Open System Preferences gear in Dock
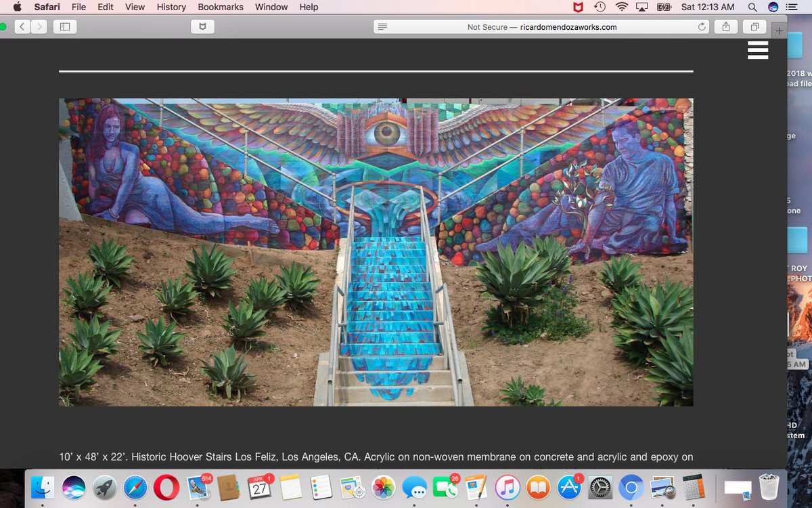 click(x=601, y=487)
